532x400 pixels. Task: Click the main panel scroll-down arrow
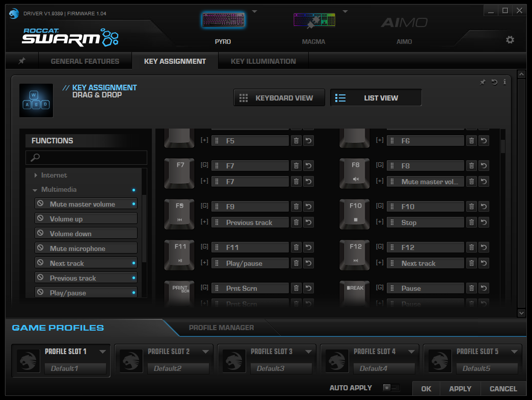click(x=521, y=313)
